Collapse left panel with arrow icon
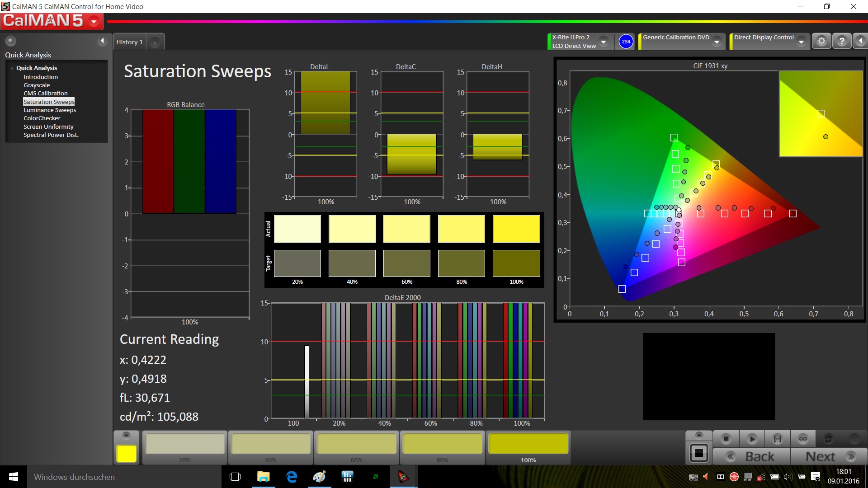868x488 pixels. tap(102, 41)
